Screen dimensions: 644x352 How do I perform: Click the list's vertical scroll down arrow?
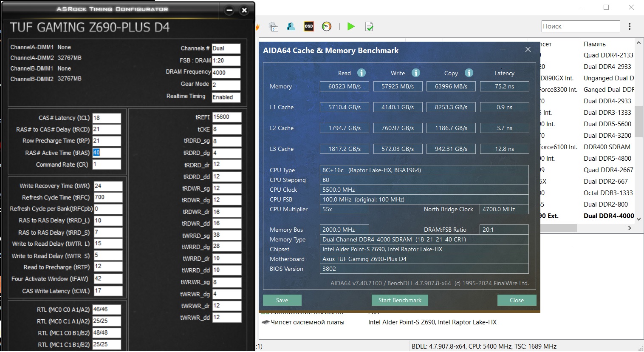tap(638, 219)
